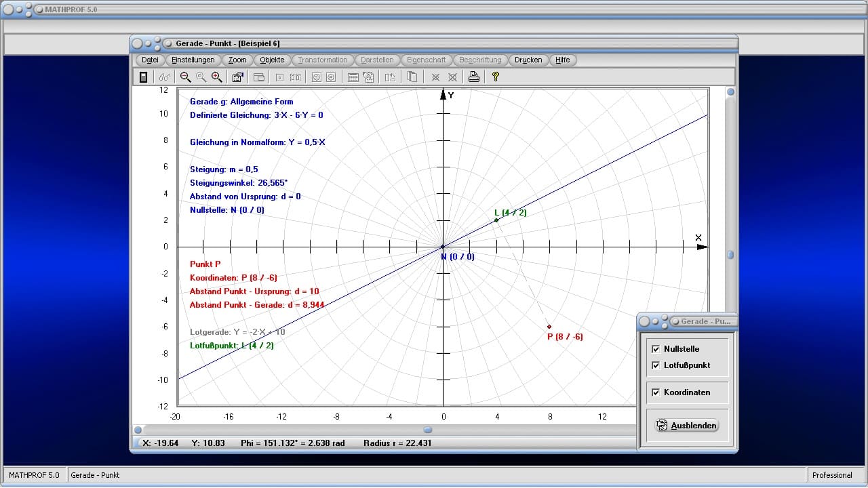Open the Einstellungen menu
Screen dimensions: 868x488
[193, 60]
